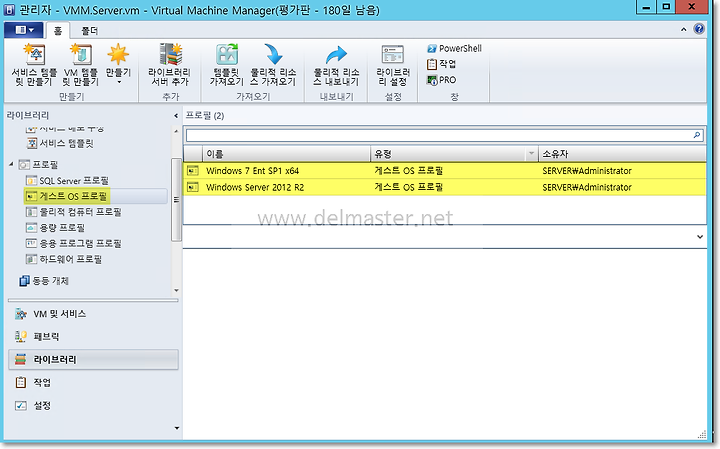The image size is (720, 449).
Task: Click icon of Windows Server 2012 row
Action: (193, 187)
